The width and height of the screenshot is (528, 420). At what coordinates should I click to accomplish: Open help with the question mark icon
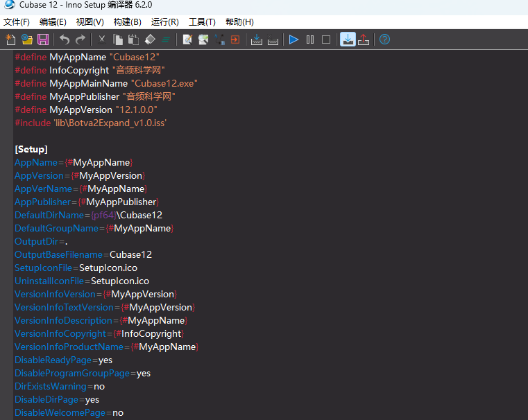384,40
